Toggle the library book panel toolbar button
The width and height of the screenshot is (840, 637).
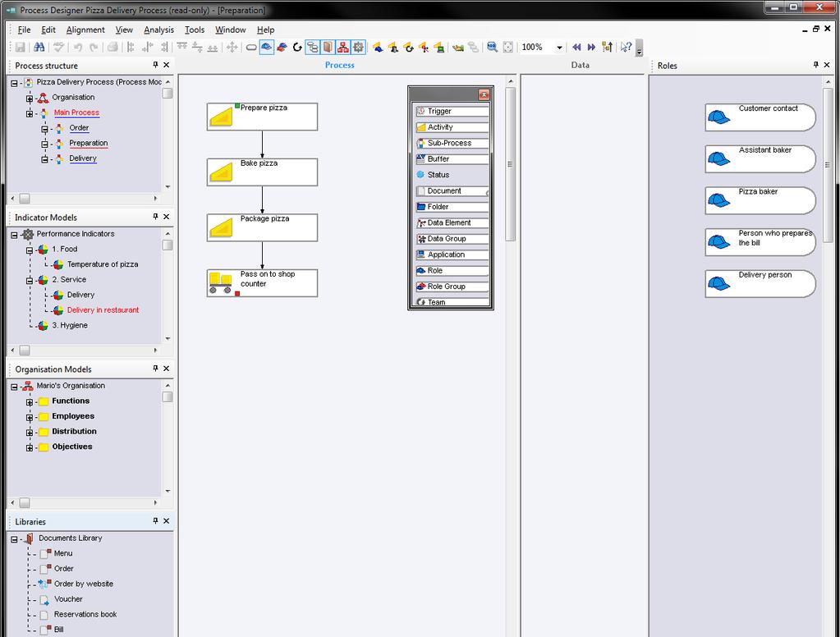328,47
